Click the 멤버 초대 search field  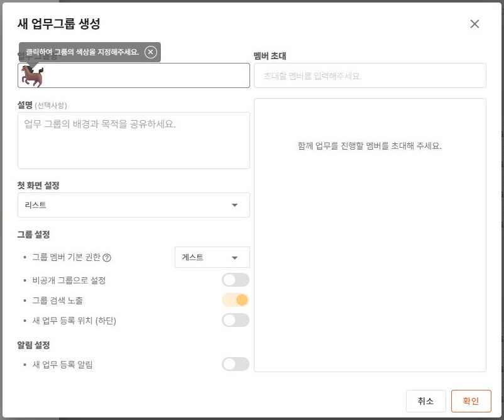coord(370,75)
